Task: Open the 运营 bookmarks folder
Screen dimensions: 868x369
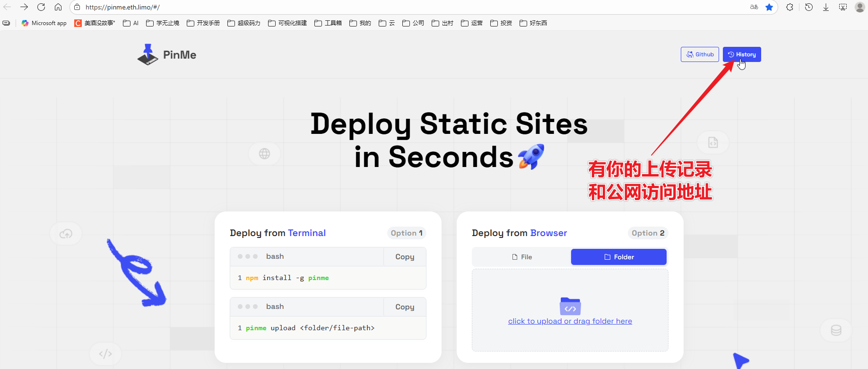Action: tap(472, 23)
